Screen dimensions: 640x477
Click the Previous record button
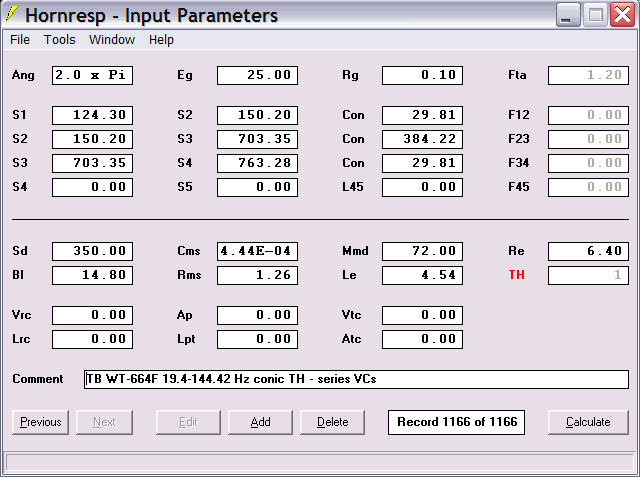pyautogui.click(x=40, y=422)
